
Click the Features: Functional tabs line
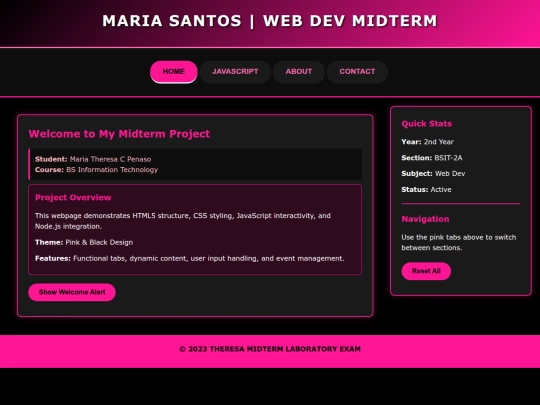click(x=189, y=259)
